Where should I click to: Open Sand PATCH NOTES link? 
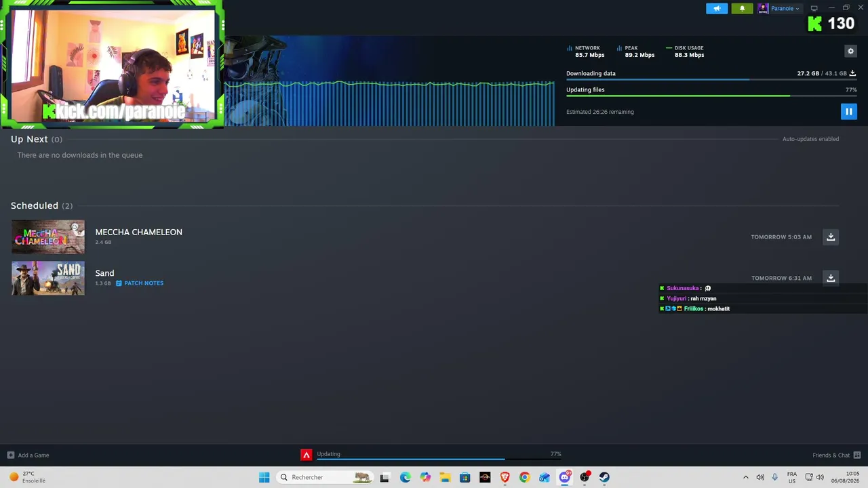point(140,283)
